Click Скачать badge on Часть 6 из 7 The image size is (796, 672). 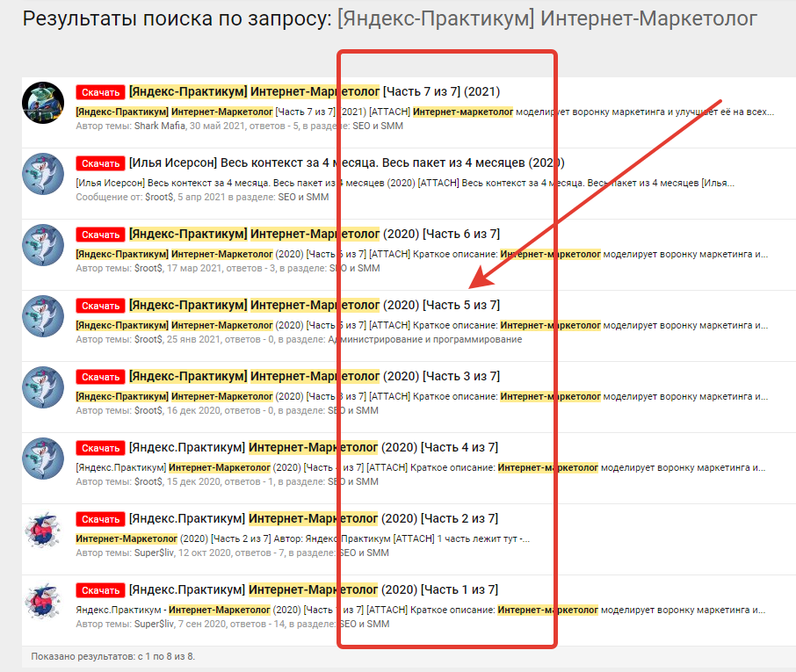point(100,235)
